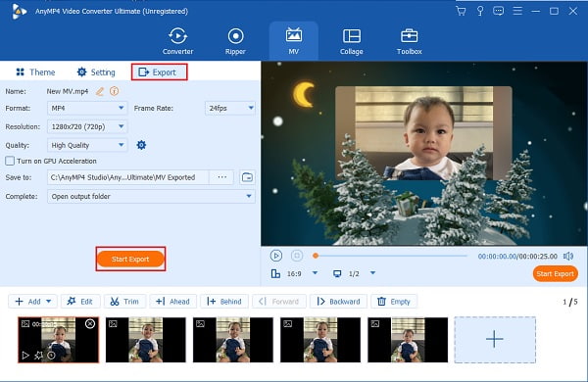Switch to the Collage module

pos(352,41)
